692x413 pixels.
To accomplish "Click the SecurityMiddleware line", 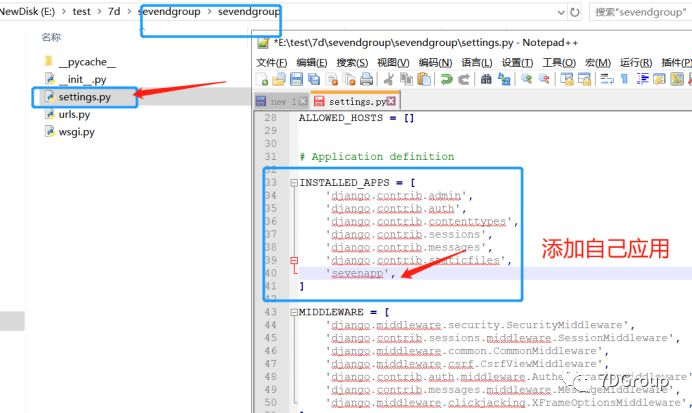I will pos(480,325).
